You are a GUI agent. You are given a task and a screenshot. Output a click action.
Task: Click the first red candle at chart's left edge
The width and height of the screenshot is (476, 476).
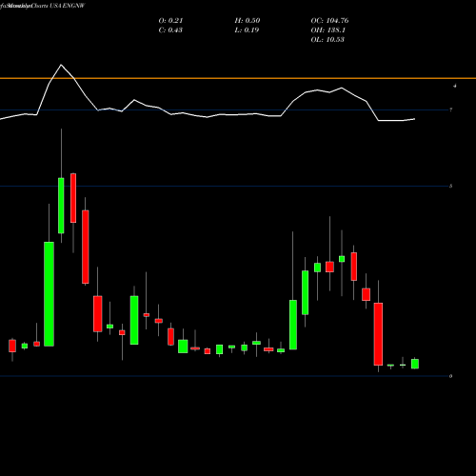point(12,346)
